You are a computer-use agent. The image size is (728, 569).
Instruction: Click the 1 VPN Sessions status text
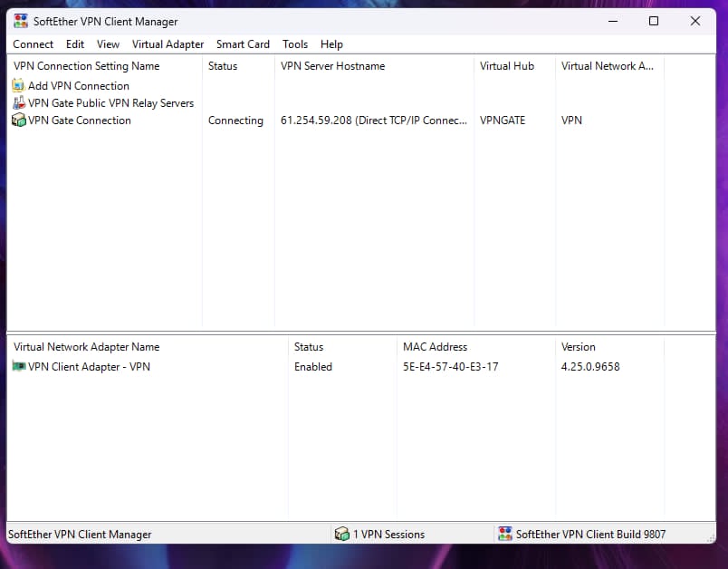[388, 535]
